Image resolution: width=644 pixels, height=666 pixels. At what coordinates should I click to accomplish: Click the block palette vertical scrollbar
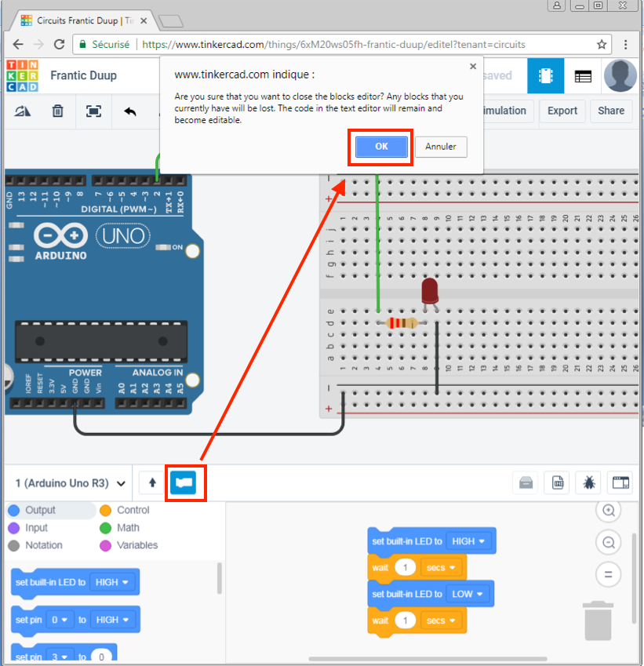click(219, 578)
